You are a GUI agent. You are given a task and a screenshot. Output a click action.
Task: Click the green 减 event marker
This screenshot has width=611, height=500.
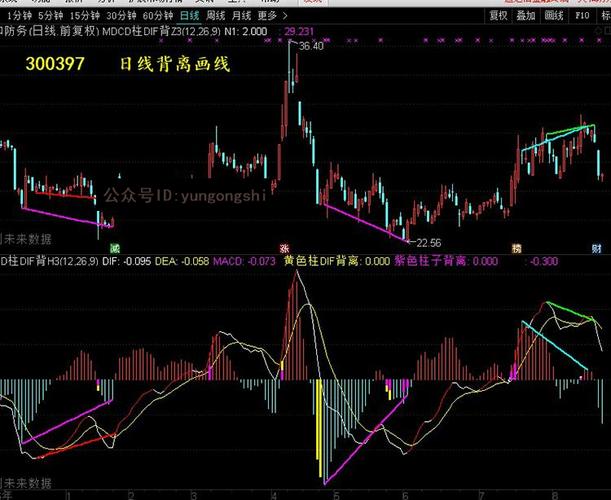pyautogui.click(x=115, y=248)
